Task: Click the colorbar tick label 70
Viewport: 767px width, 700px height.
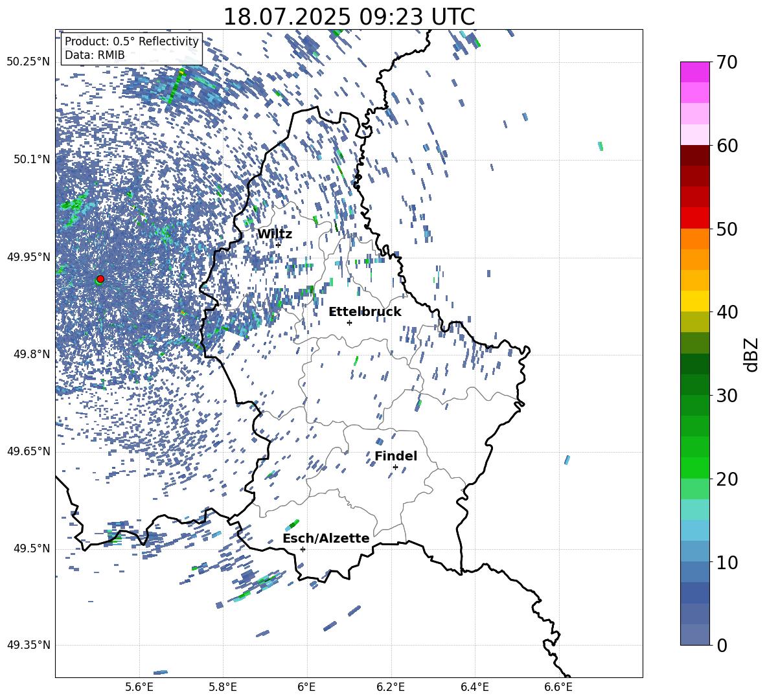Action: pyautogui.click(x=727, y=63)
